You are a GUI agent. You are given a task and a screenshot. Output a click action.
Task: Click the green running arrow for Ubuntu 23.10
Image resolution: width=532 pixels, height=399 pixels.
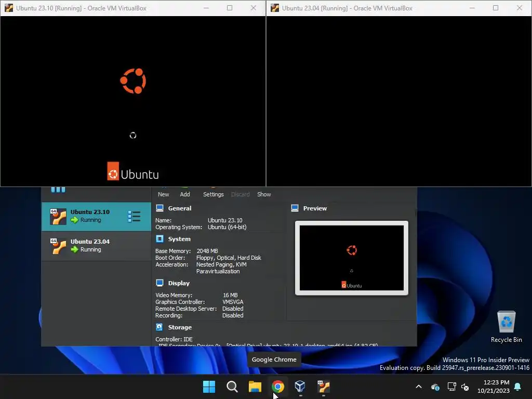point(75,220)
